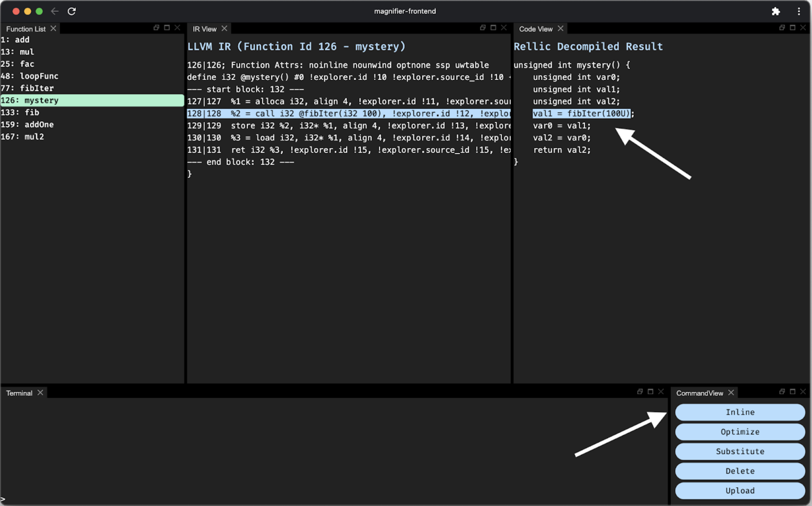
Task: Select the loopFunc function entry
Action: pyautogui.click(x=39, y=76)
